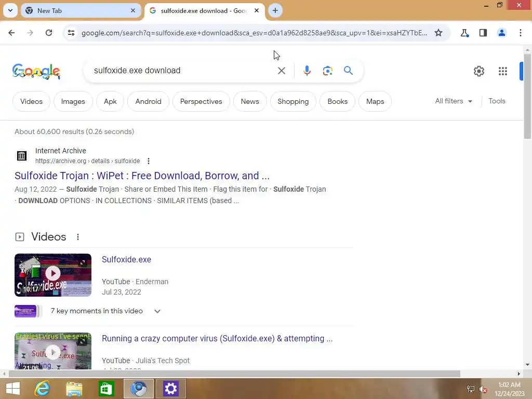Open File Explorer from the taskbar
Image resolution: width=532 pixels, height=399 pixels.
pos(74,389)
